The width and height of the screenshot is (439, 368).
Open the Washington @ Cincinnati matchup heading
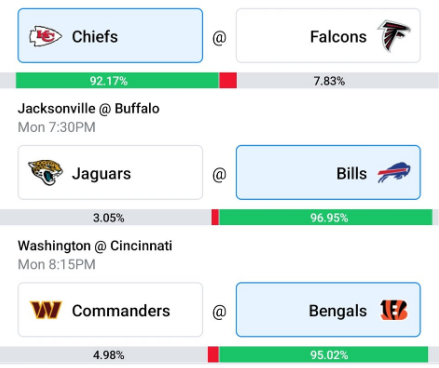(x=95, y=246)
